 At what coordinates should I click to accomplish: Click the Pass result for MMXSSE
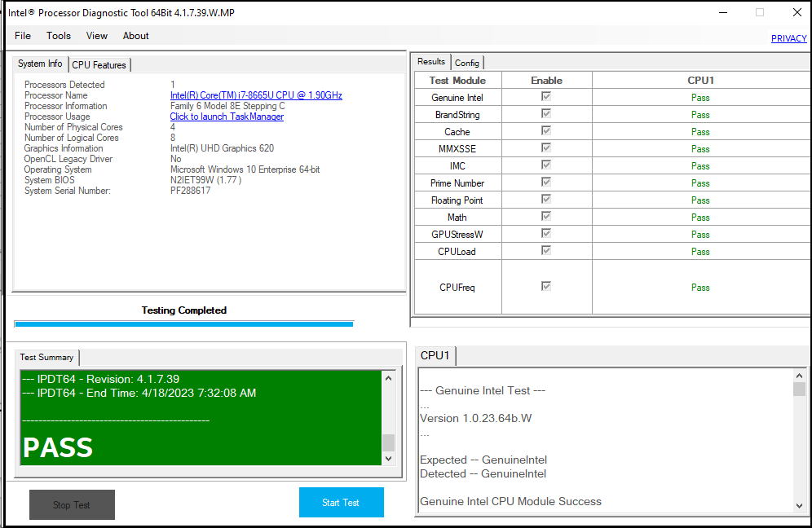[700, 148]
